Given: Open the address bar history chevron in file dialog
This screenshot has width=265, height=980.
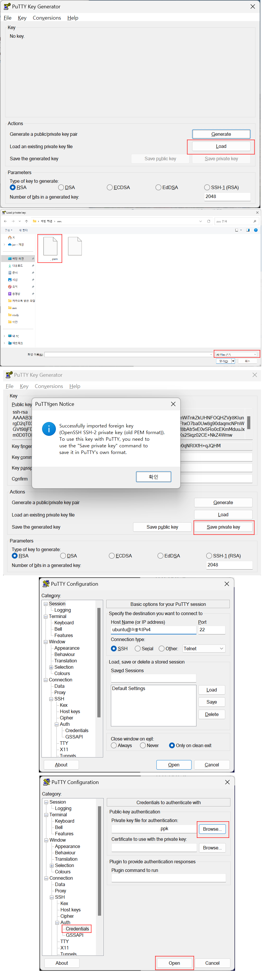Looking at the screenshot, I should [x=200, y=221].
